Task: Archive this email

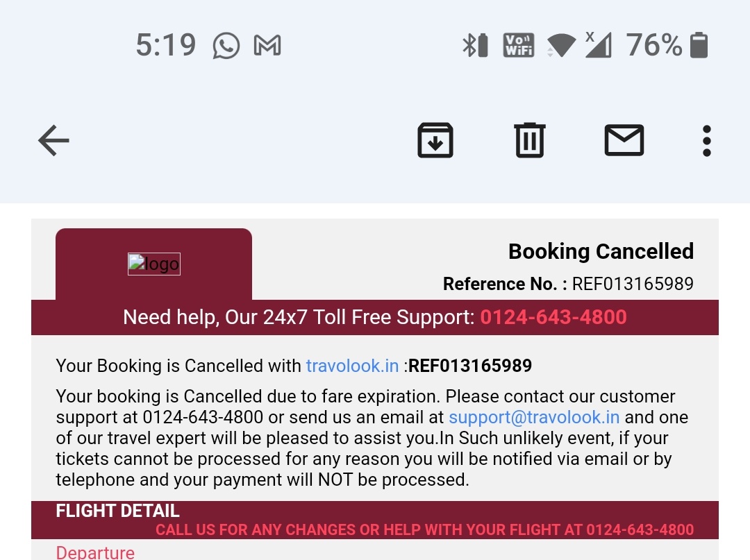Action: 435,141
